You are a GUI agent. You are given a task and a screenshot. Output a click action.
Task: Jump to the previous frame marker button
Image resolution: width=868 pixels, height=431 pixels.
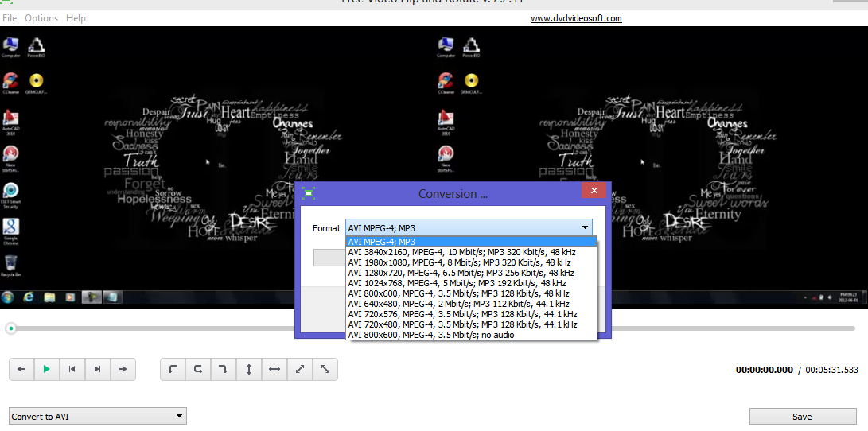coord(72,370)
